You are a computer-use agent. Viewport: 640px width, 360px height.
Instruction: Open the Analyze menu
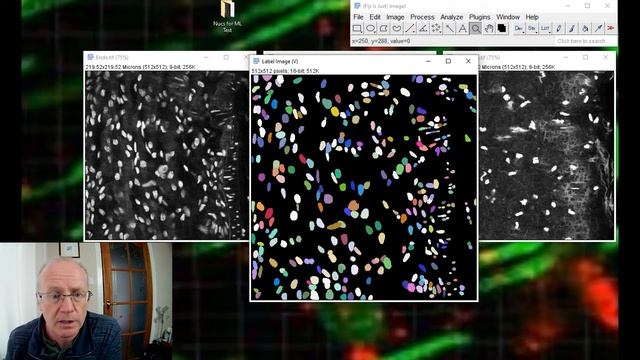[x=451, y=17]
